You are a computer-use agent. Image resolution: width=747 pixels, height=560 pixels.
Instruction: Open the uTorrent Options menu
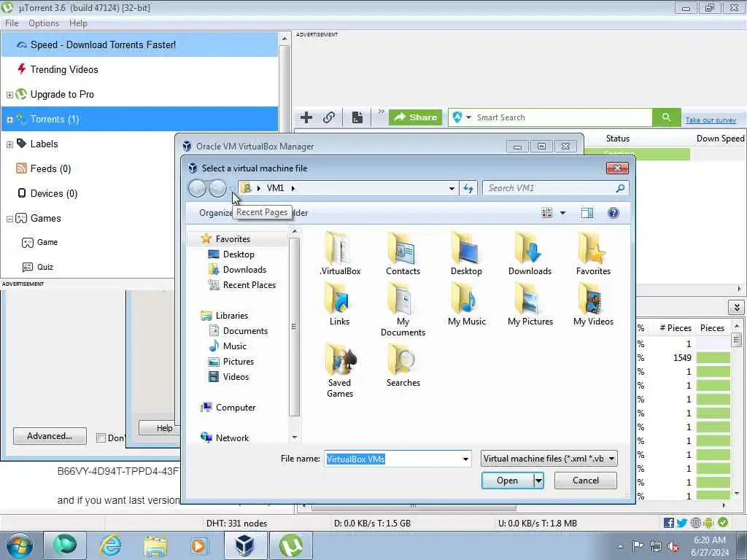click(44, 23)
